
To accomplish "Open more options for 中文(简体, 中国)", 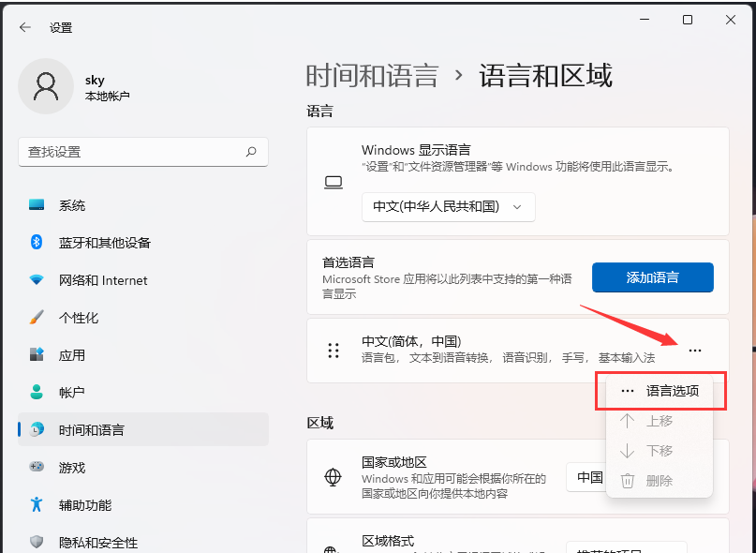I will [x=694, y=349].
